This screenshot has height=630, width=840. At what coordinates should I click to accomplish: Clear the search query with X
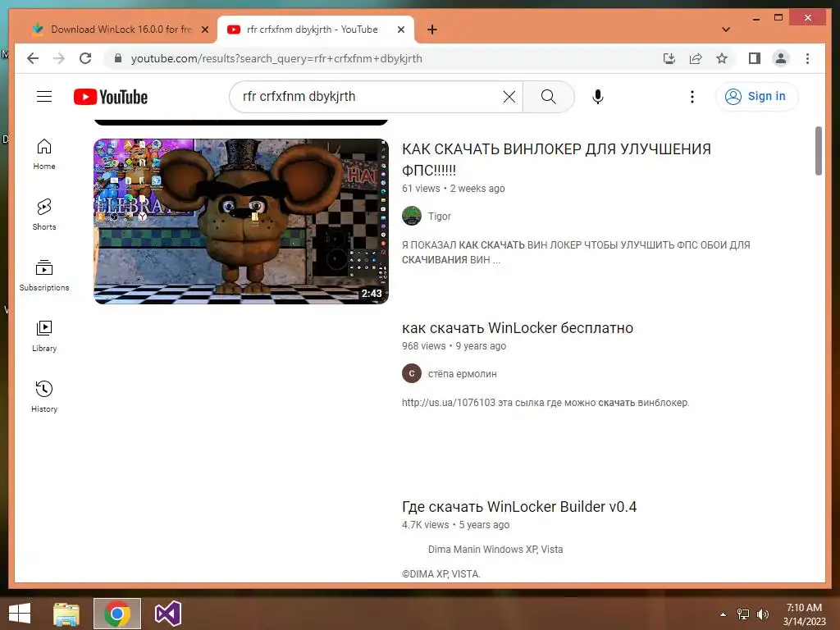coord(509,97)
